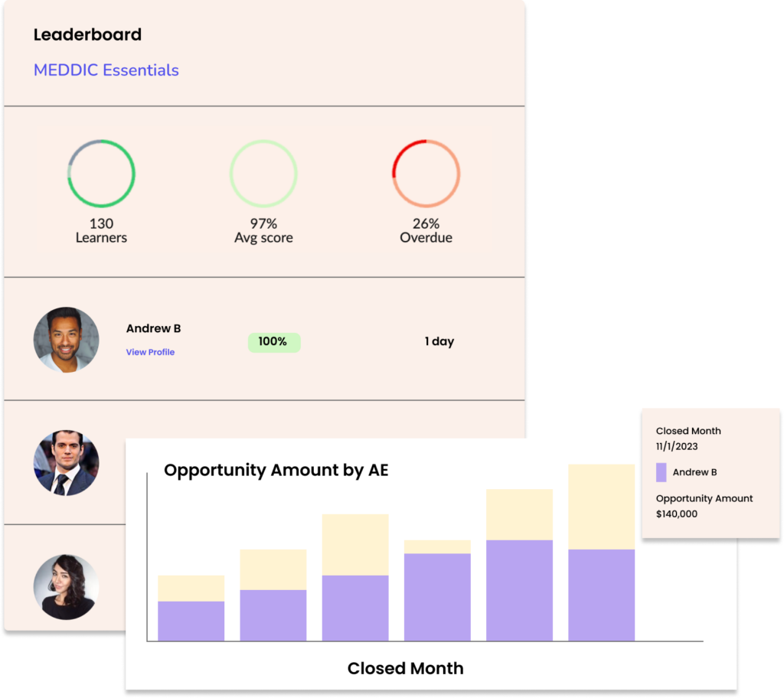784x698 pixels.
Task: Click the first bar's purple segment
Action: [x=191, y=621]
